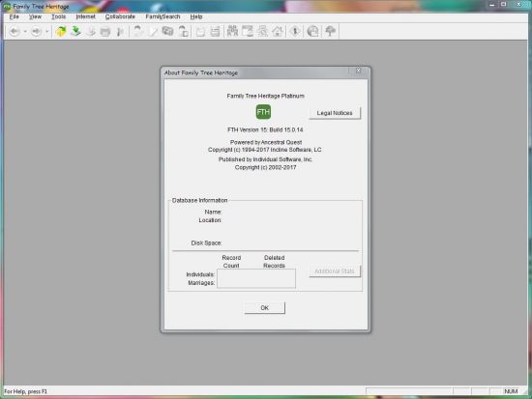Click the yellow Open file folder icon
532x399 pixels.
61,32
